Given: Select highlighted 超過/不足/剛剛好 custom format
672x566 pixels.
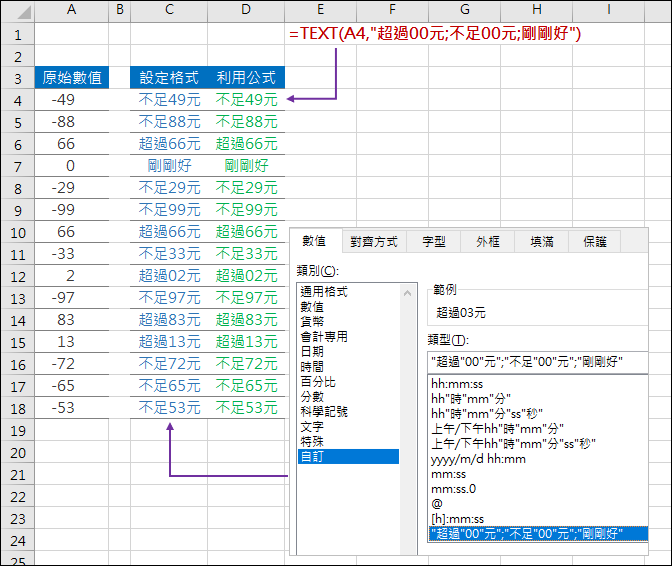Looking at the screenshot, I should point(538,534).
